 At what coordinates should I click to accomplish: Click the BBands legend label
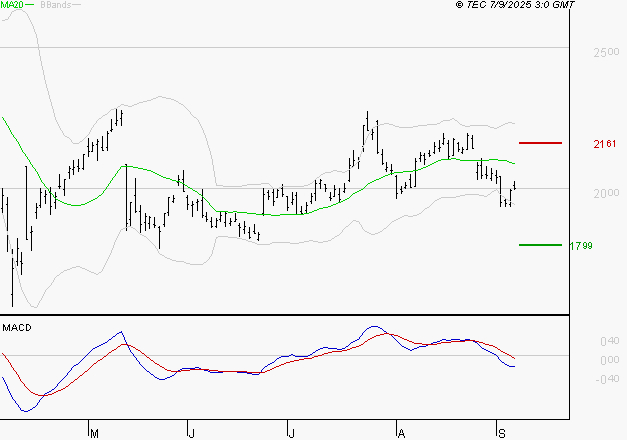54,5
